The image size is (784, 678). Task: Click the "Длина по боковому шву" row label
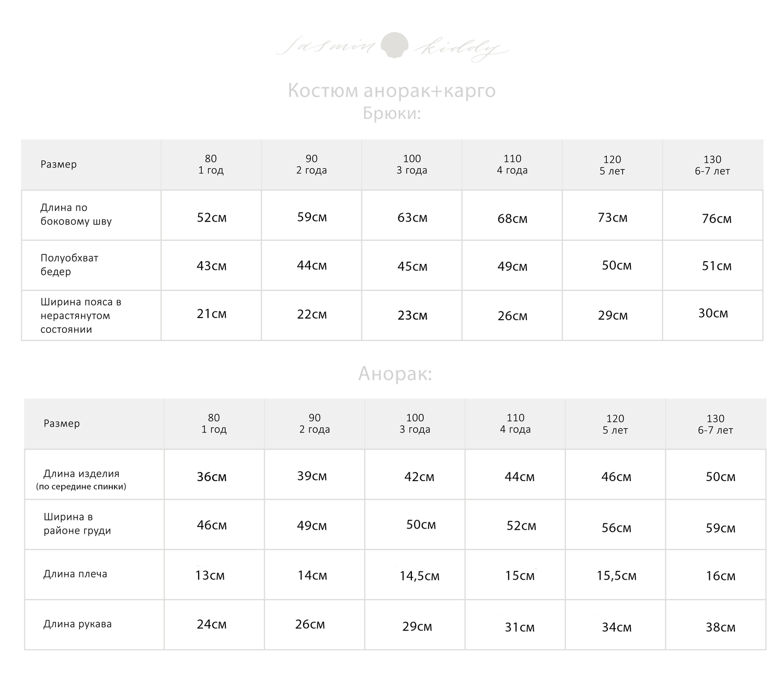coord(76,215)
